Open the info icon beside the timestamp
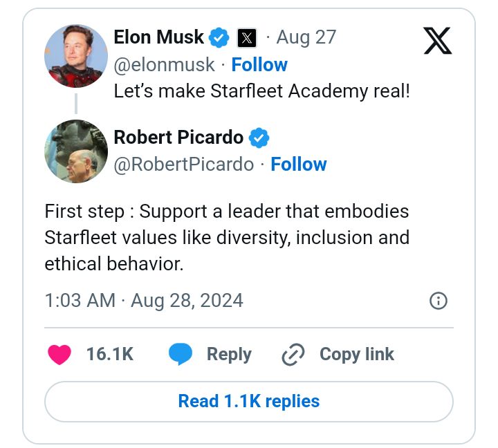 439,301
